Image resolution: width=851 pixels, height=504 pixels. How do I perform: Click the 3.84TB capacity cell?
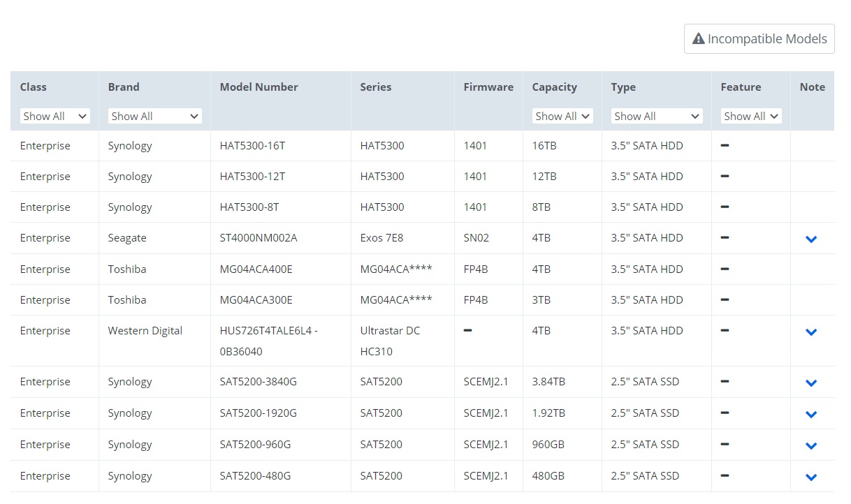(x=548, y=382)
